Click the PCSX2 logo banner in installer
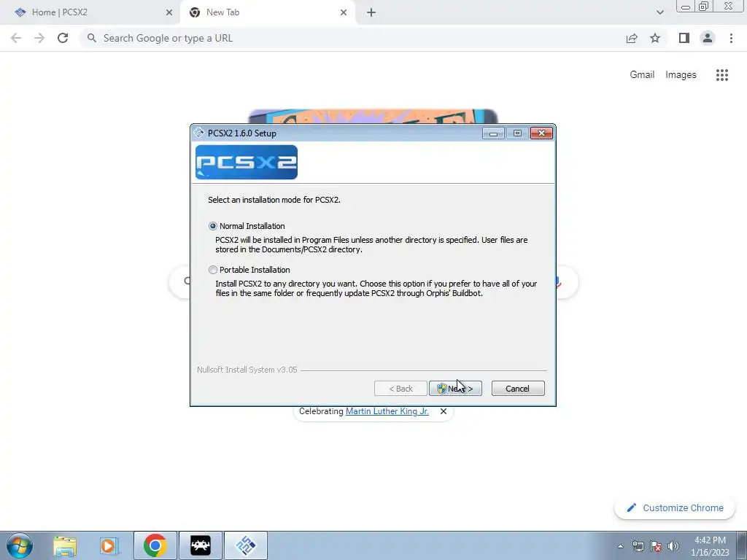This screenshot has width=747, height=560. coord(247,163)
